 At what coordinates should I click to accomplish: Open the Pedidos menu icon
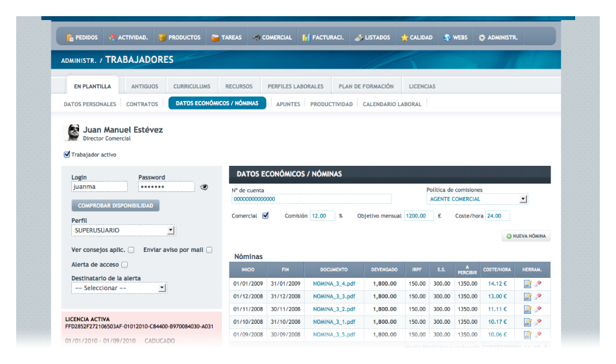pyautogui.click(x=70, y=38)
